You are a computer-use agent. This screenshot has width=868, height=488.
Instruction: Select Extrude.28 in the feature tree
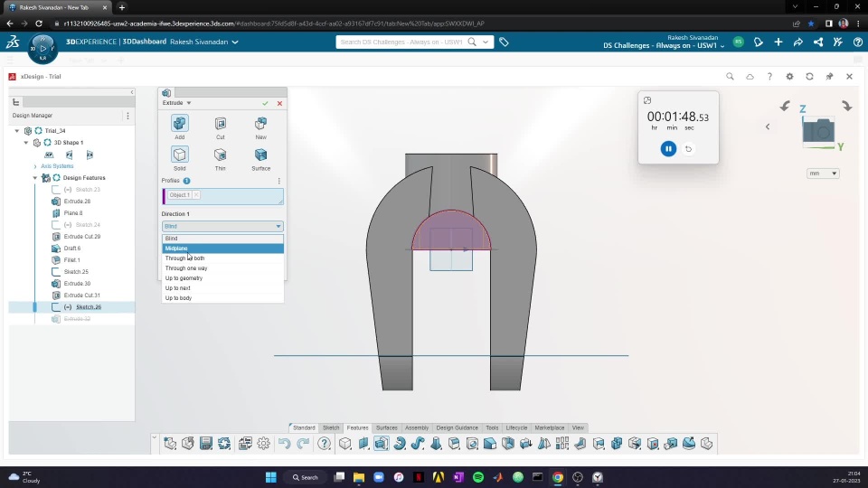click(77, 202)
